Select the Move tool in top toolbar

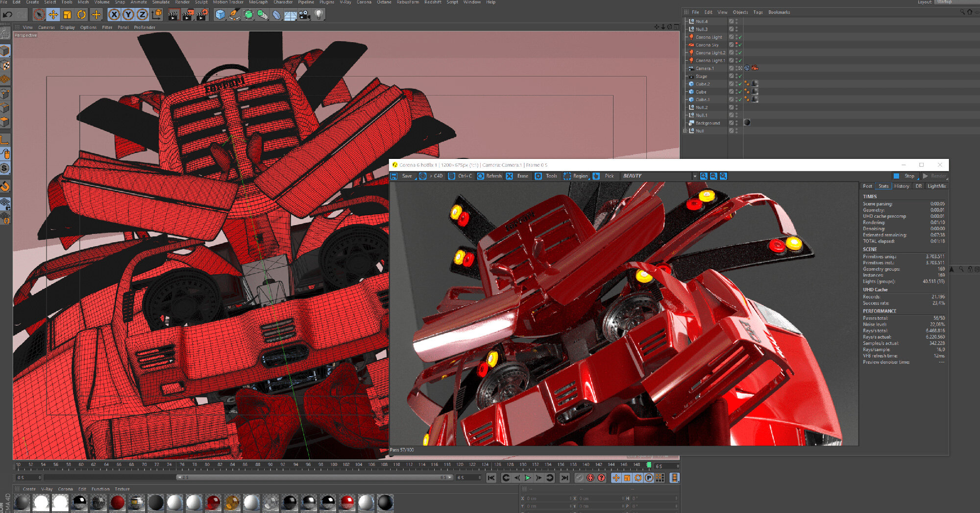tap(53, 15)
